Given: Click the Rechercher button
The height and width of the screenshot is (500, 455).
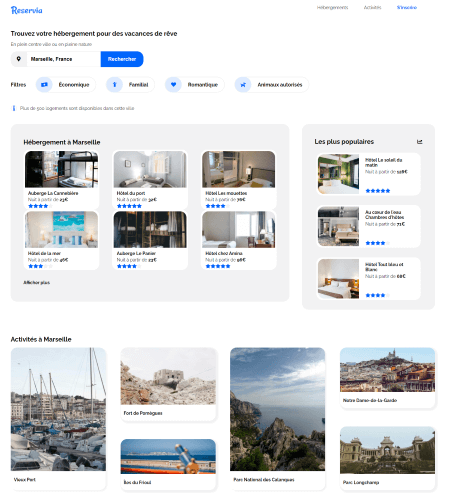Looking at the screenshot, I should pyautogui.click(x=122, y=59).
